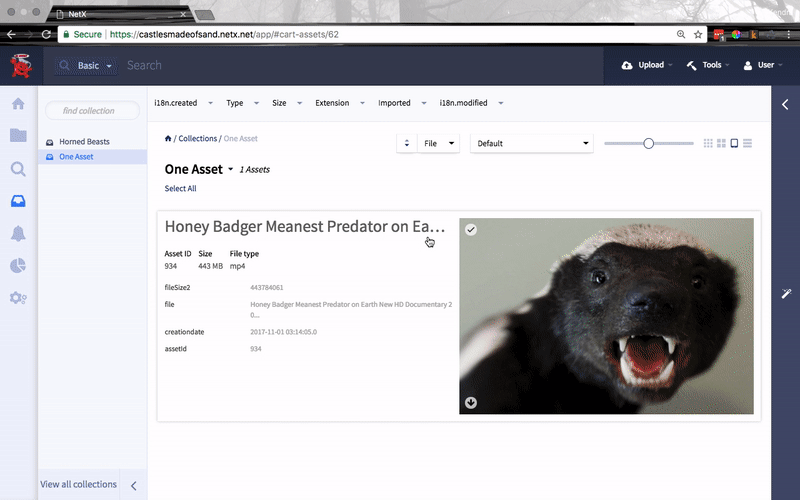Open the Tools menu

tap(707, 65)
